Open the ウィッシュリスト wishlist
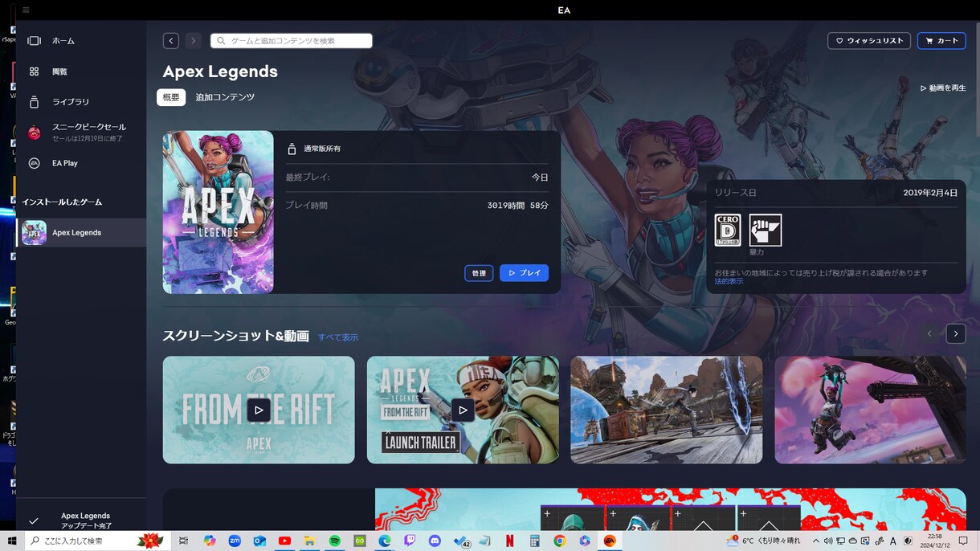The image size is (980, 551). tap(869, 40)
